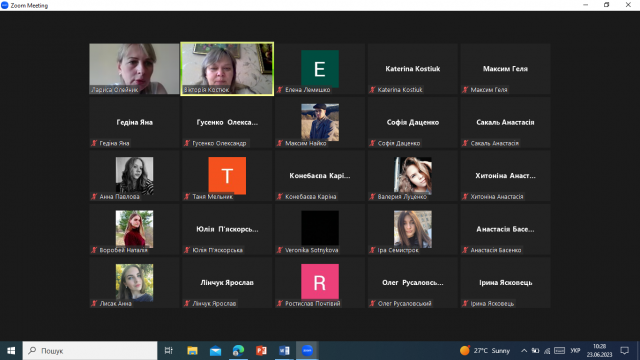Click muted mic icon beside Лінчук Ярослав label
640x360 pixels.
187,304
